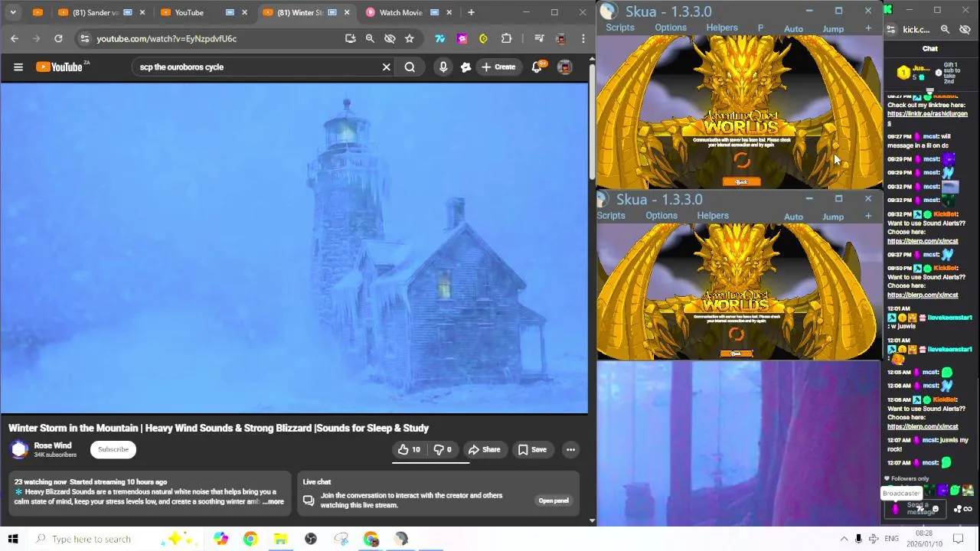The width and height of the screenshot is (980, 551).
Task: Open Options menu in lower Skua window
Action: point(661,216)
